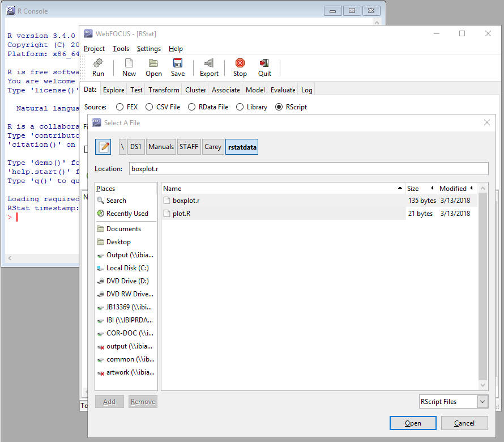Screen dimensions: 504x442
Task: Select the disconnected artwork drive icon
Action: click(101, 372)
